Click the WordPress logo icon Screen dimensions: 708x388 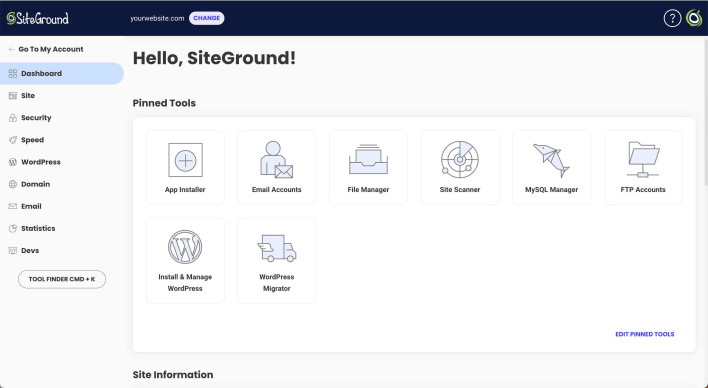pos(185,247)
